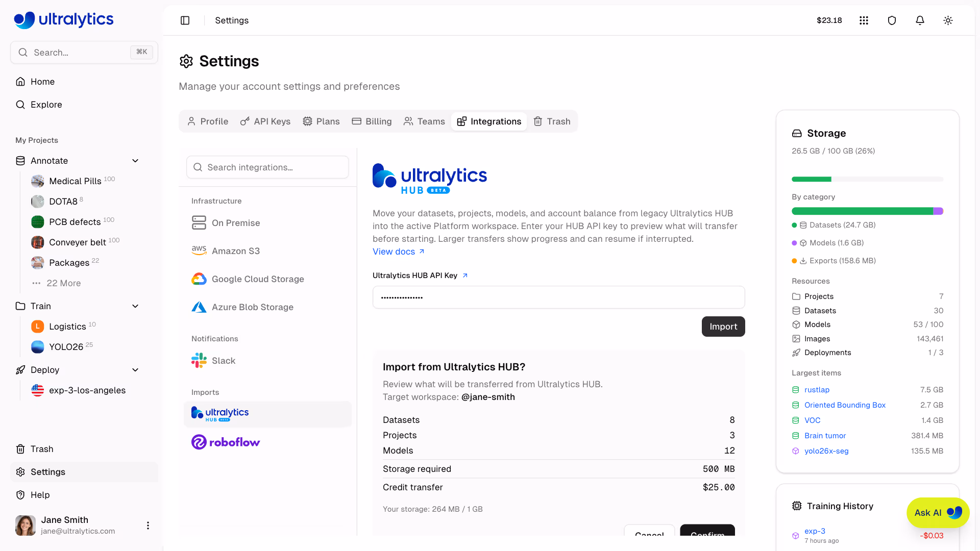Click the Search integrations field

(x=267, y=167)
